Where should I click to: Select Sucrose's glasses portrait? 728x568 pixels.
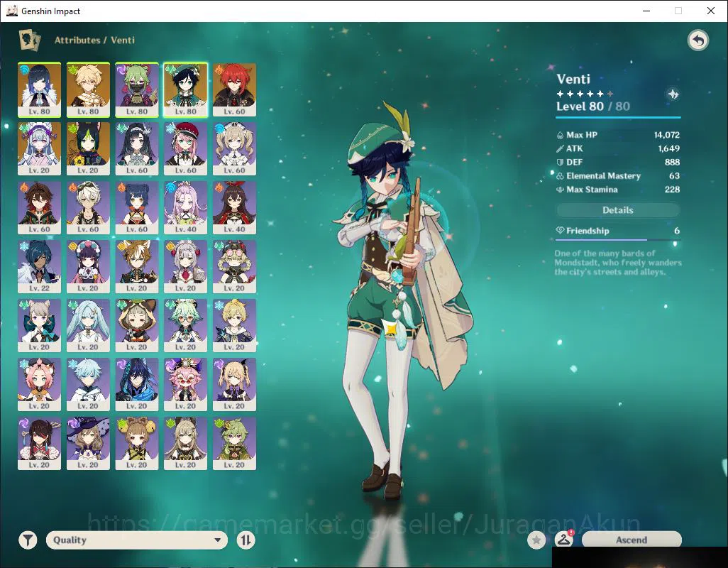tap(186, 326)
